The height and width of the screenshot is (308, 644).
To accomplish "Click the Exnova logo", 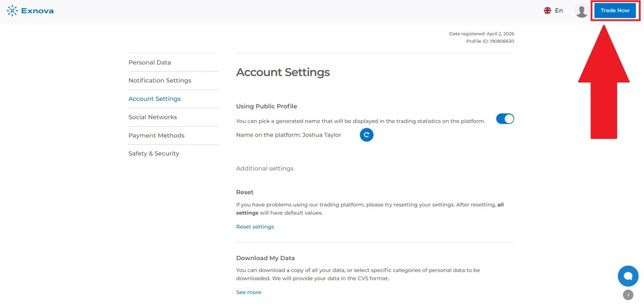I will [x=30, y=11].
